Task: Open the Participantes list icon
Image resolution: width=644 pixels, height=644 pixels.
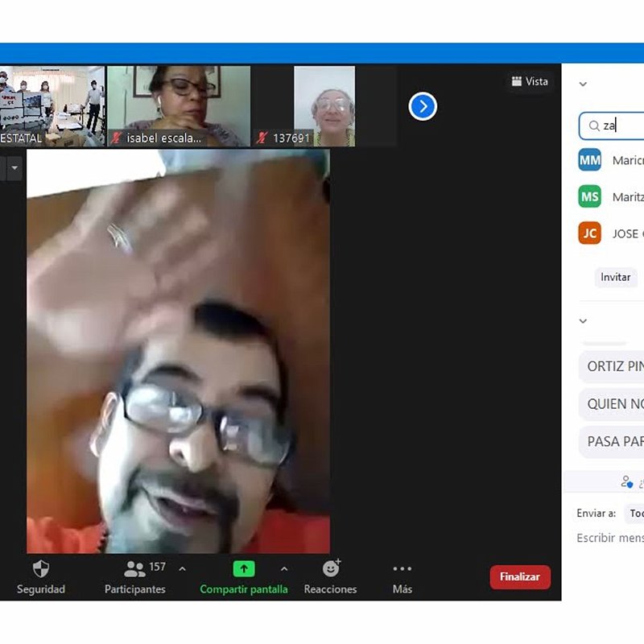Action: point(134,569)
